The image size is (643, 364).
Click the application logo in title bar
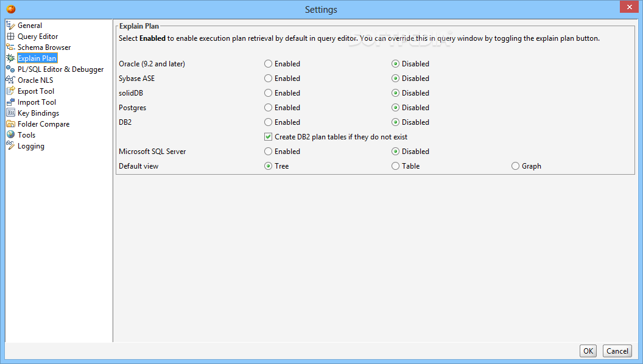(11, 9)
